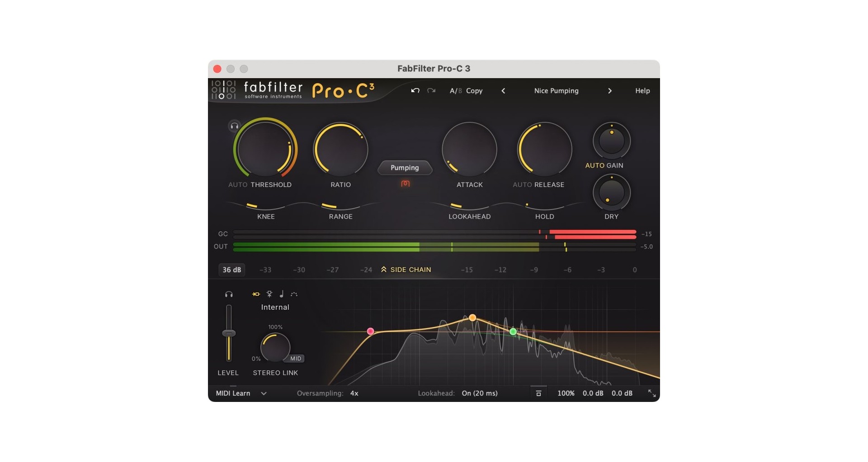Screen dimensions: 868x462
Task: Open the 36 dB display range selector
Action: pos(232,270)
